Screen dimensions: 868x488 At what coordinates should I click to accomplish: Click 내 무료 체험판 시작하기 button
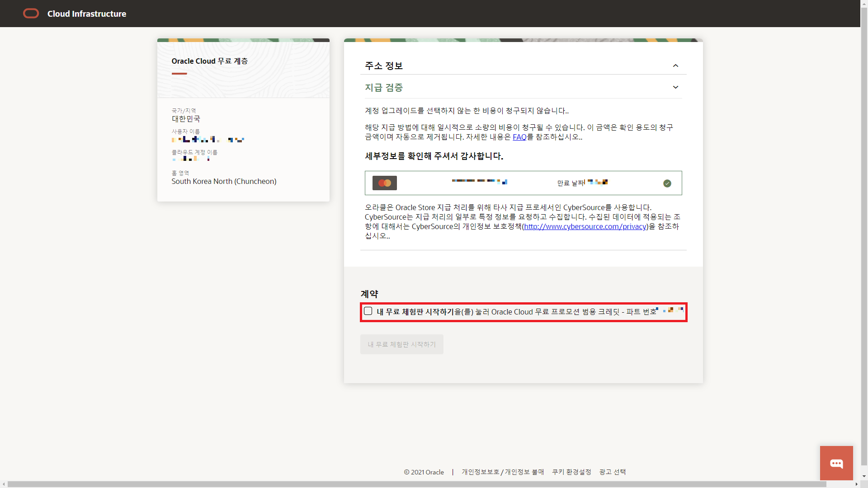pos(401,344)
